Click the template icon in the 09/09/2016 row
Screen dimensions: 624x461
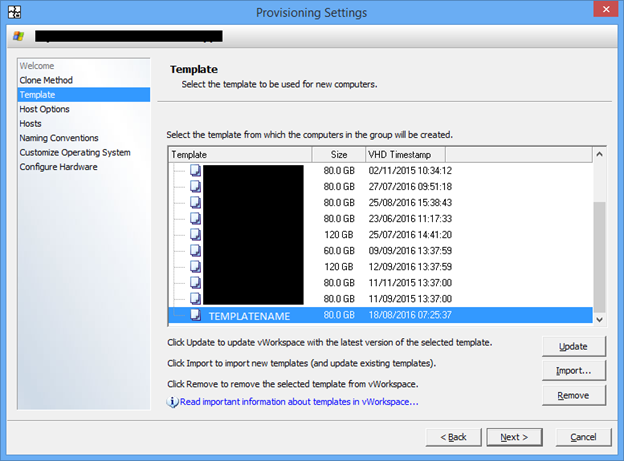click(195, 250)
